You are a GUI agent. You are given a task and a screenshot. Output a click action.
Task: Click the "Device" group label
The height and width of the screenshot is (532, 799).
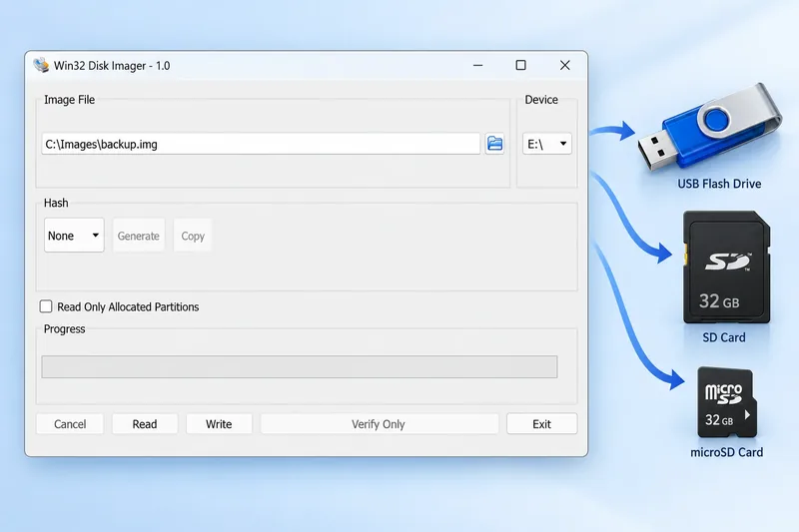(x=541, y=100)
